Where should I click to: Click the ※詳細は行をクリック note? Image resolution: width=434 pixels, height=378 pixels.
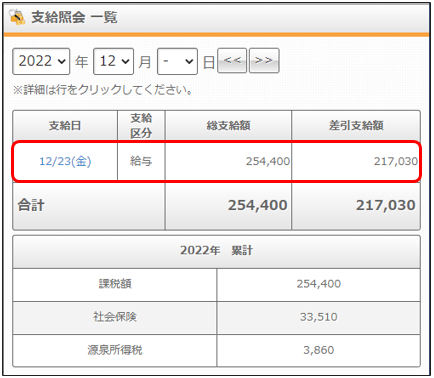103,90
